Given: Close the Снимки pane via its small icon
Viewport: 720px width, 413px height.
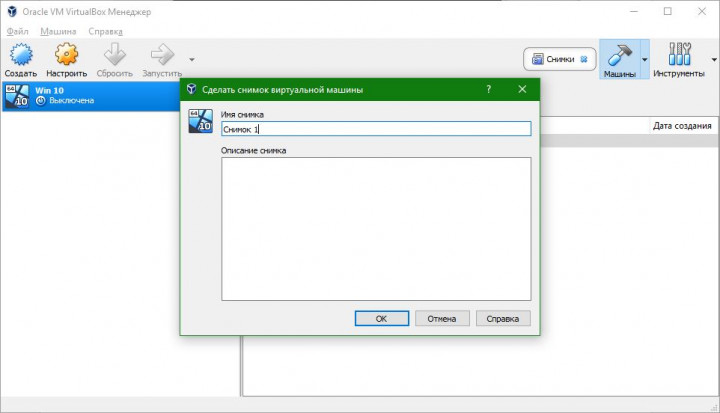Looking at the screenshot, I should (584, 59).
